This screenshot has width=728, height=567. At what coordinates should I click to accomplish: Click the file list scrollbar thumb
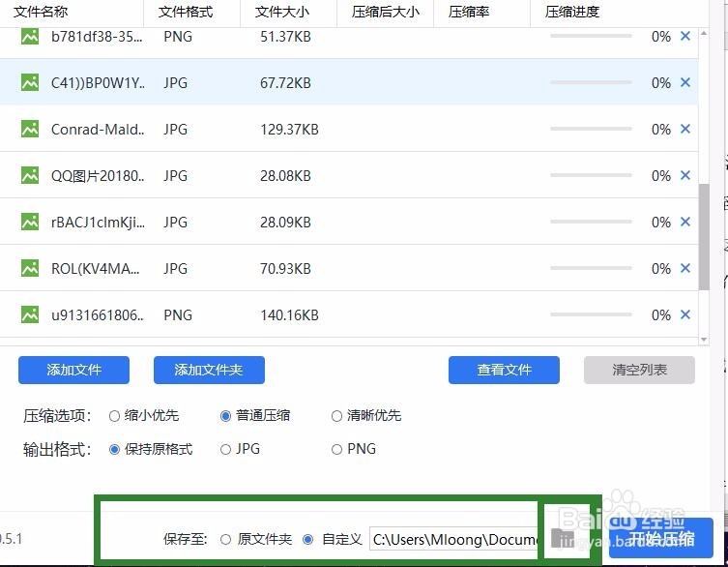tap(704, 236)
